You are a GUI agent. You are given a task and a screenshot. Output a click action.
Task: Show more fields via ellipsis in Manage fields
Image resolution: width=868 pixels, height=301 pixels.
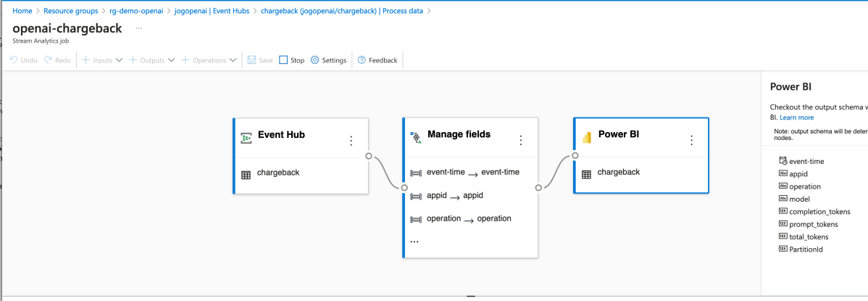pyautogui.click(x=414, y=241)
